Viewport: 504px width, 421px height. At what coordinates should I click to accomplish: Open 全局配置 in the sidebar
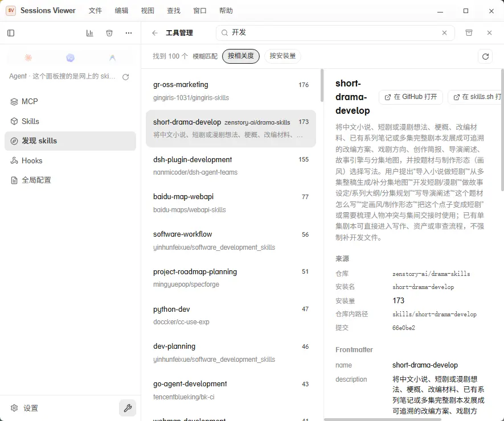[70, 180]
